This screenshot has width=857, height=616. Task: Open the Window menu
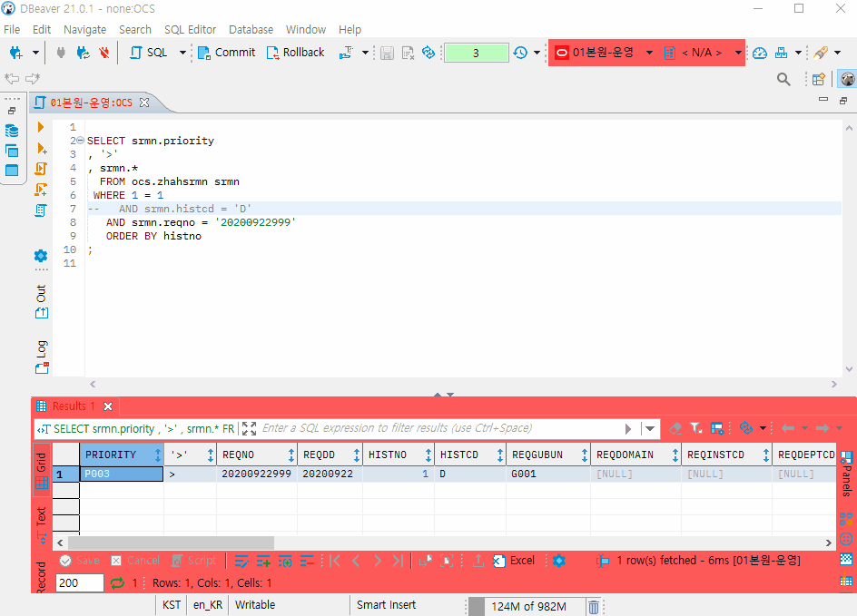click(x=306, y=30)
